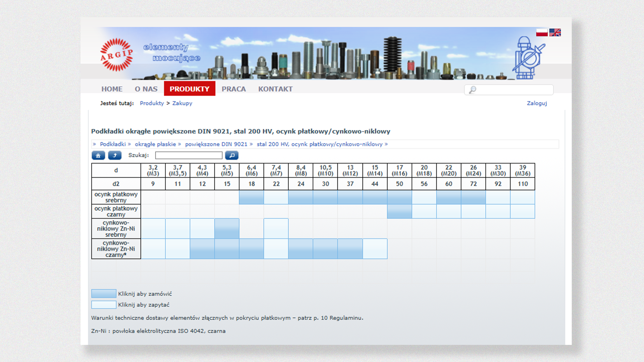Order M6 ocynk płatkowy srebrny cell
The width and height of the screenshot is (644, 362).
252,197
